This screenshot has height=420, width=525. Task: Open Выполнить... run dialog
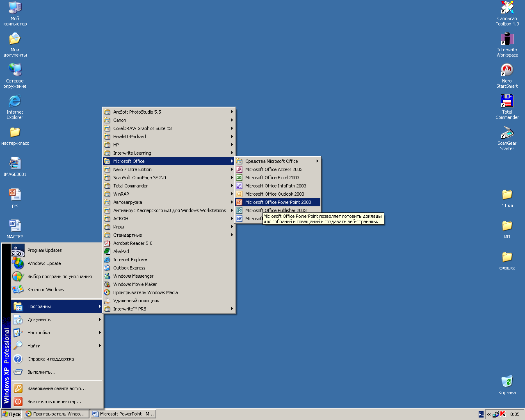(57, 372)
